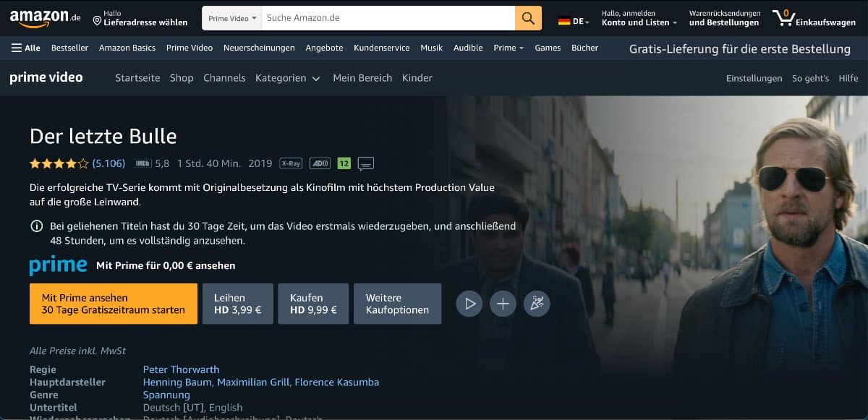Image resolution: width=868 pixels, height=420 pixels.
Task: Open Hilfe link
Action: pyautogui.click(x=848, y=78)
